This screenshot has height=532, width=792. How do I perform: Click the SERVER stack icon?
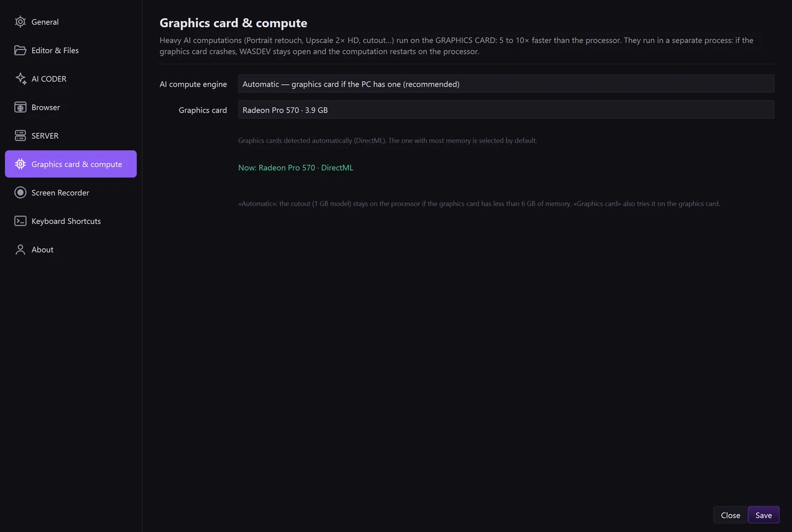(20, 135)
